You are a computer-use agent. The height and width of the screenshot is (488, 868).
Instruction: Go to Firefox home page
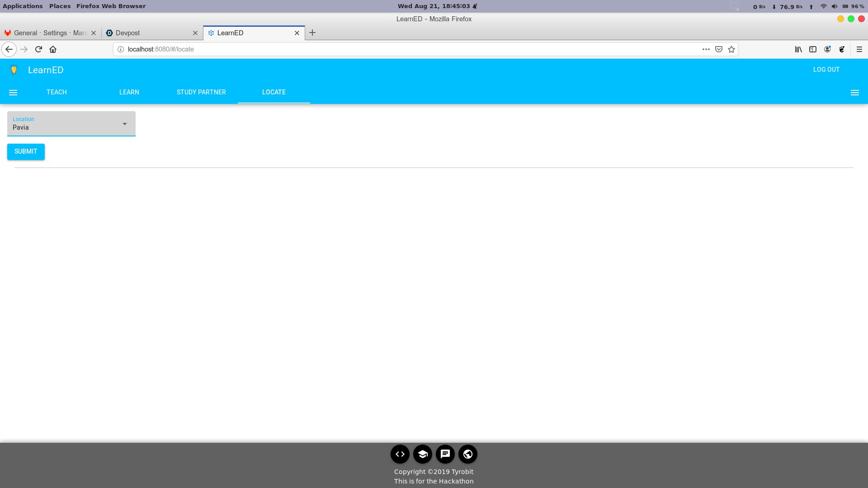point(53,49)
